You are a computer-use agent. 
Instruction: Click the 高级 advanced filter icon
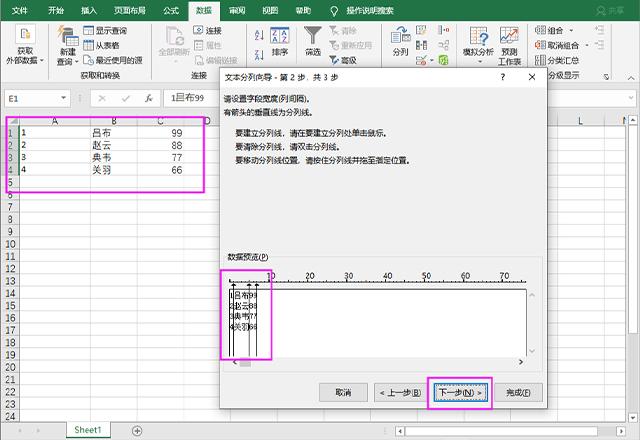point(333,60)
